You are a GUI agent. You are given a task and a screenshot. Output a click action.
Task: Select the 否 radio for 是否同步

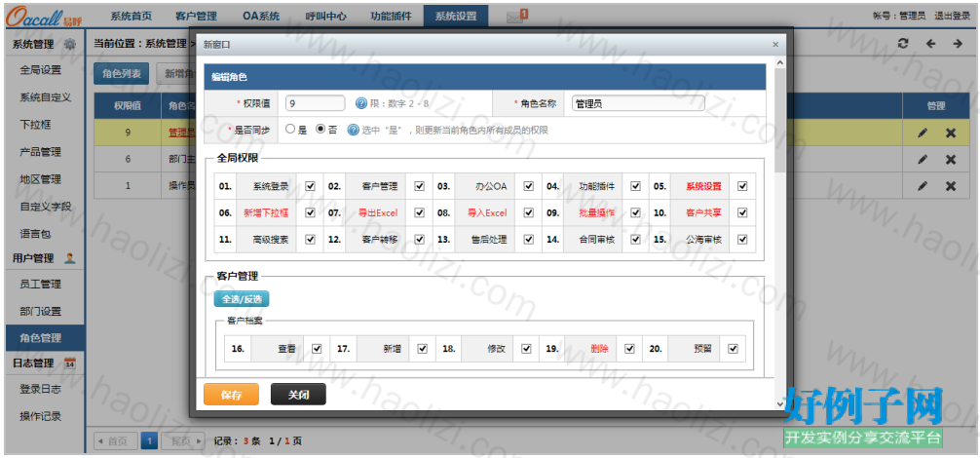320,130
